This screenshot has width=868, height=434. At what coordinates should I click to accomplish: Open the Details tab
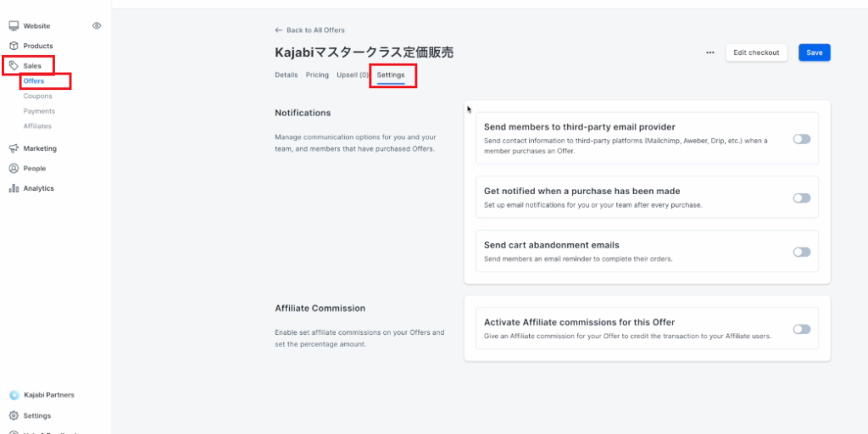click(x=287, y=75)
